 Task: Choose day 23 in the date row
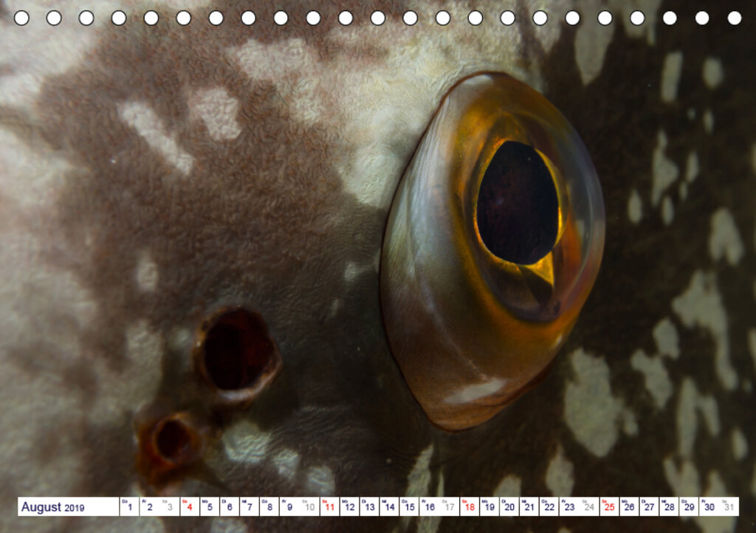[569, 506]
